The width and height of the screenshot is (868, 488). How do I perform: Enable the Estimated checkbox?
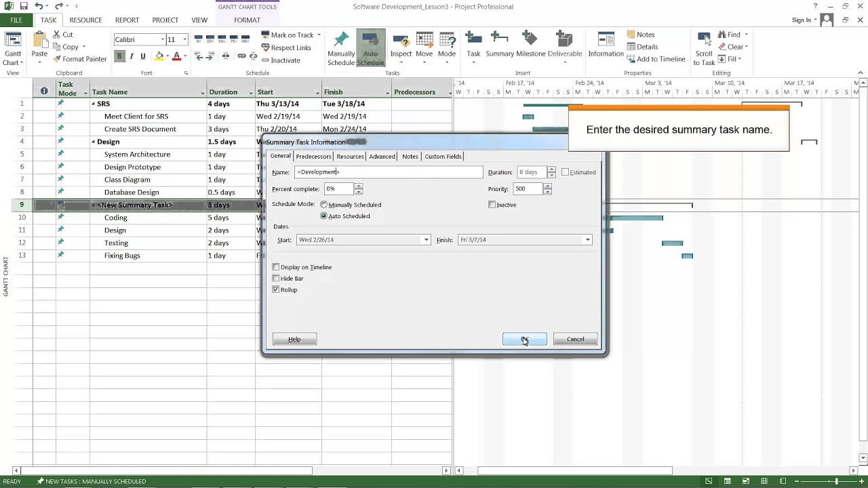[565, 172]
